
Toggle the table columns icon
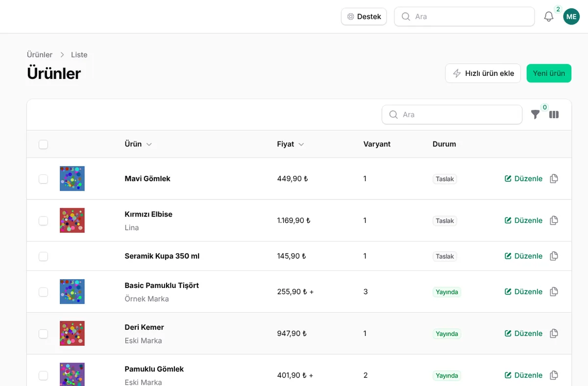[554, 115]
